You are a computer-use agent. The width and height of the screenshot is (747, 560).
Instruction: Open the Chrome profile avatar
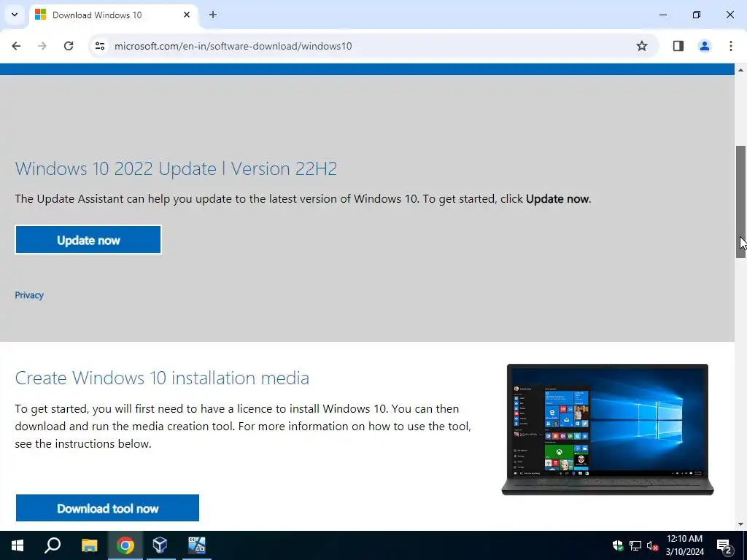tap(704, 46)
